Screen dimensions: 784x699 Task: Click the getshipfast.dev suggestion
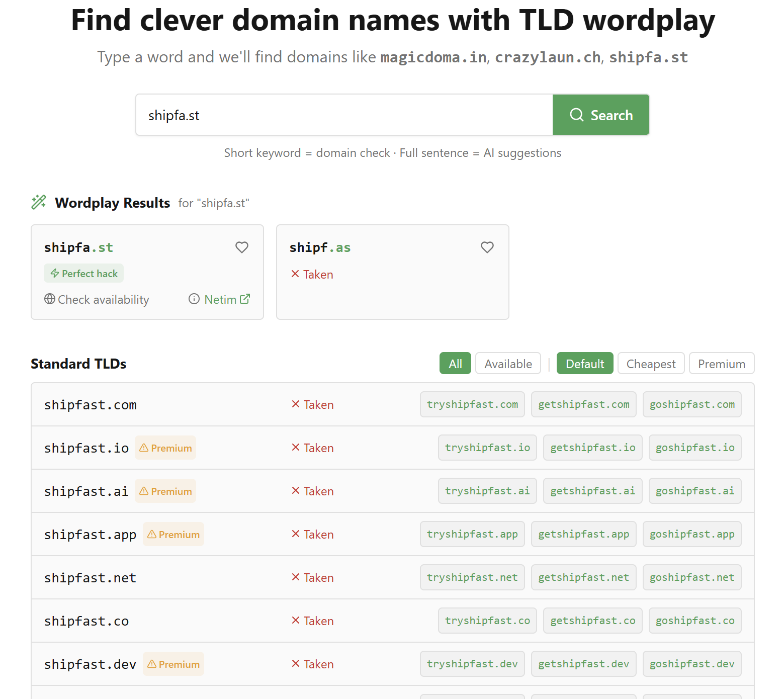pyautogui.click(x=584, y=664)
